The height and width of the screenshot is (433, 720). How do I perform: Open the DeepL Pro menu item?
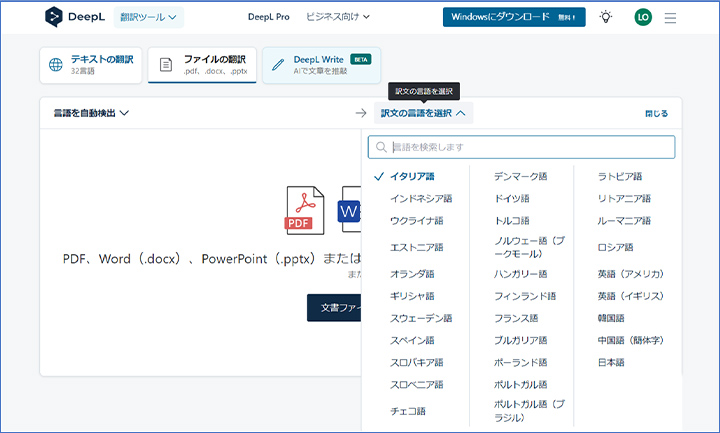tap(269, 17)
